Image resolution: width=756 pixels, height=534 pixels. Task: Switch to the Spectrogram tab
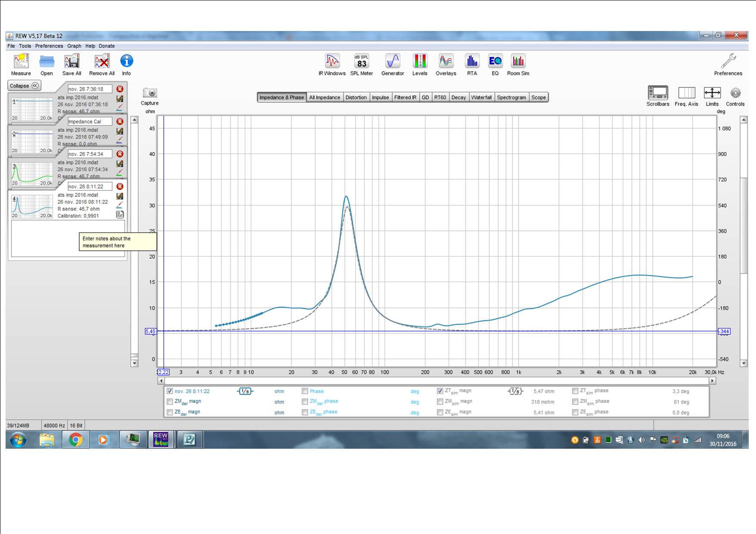pyautogui.click(x=511, y=97)
